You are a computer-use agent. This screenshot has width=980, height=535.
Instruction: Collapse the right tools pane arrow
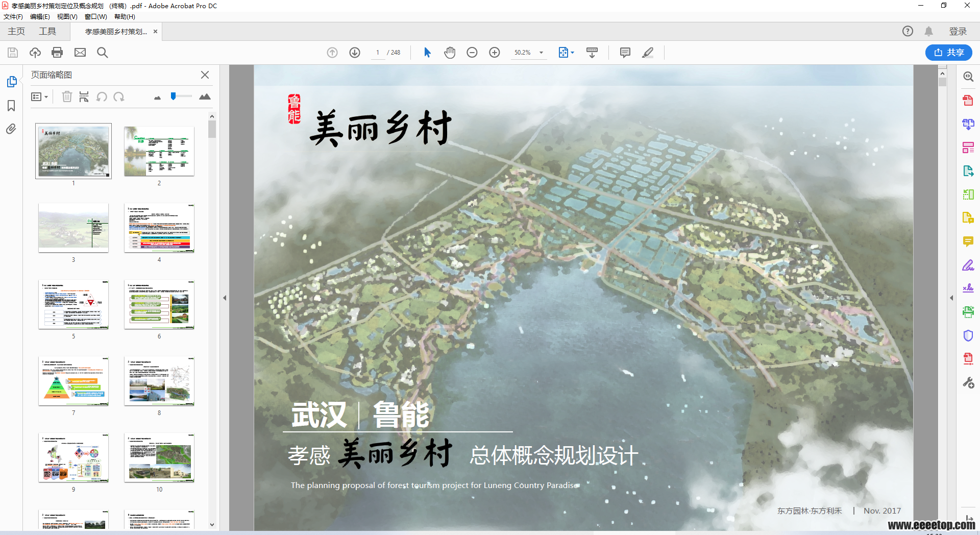951,298
